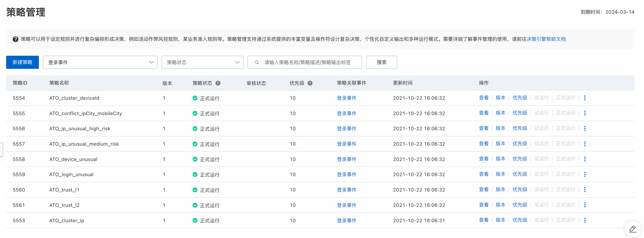Open the 决策引擎帮助文档 link
The image size is (644, 238).
[546, 39]
